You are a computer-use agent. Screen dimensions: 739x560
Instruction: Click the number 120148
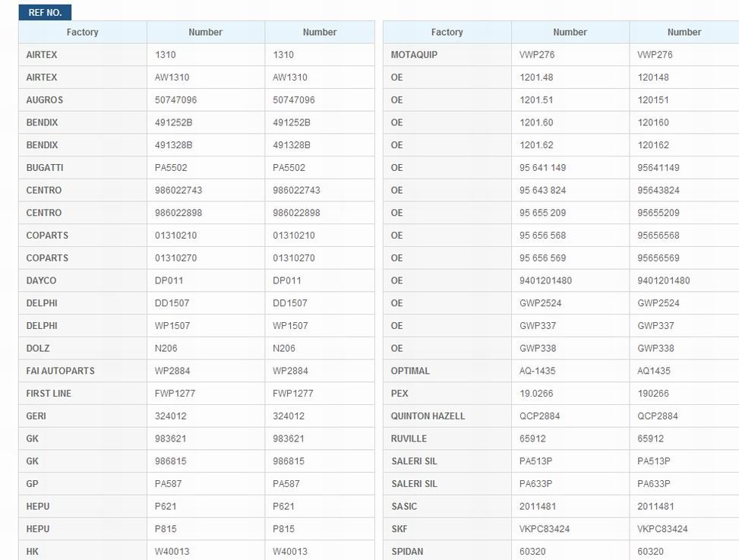[652, 78]
